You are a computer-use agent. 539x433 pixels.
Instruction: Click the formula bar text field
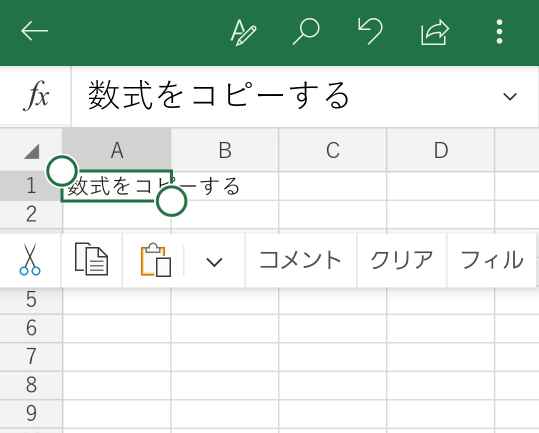pyautogui.click(x=287, y=96)
